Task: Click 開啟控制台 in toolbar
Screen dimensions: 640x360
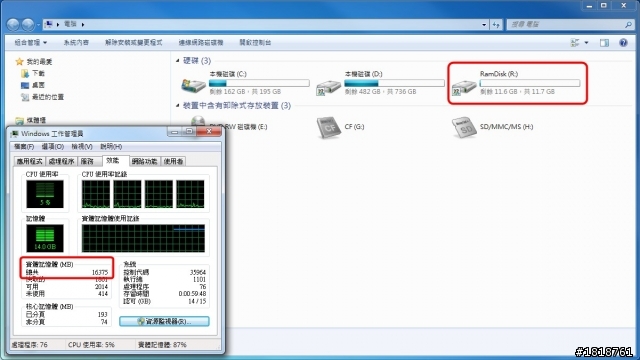Action: coord(255,42)
